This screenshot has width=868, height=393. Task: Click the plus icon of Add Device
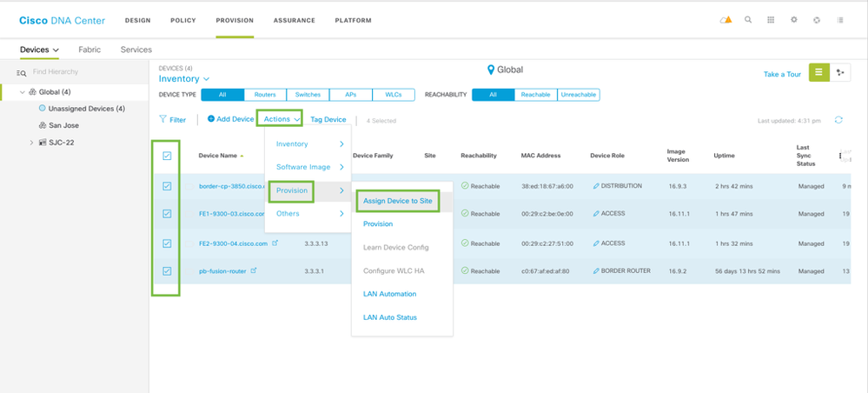211,119
